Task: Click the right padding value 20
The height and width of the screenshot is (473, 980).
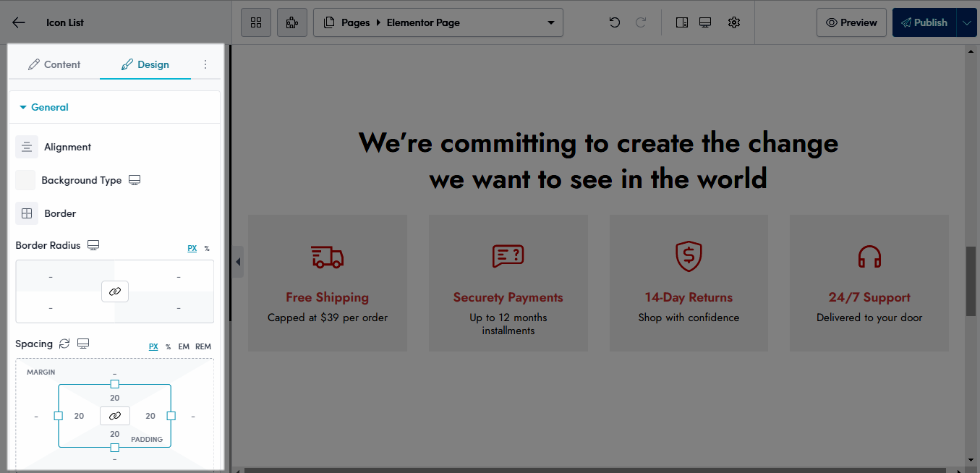Action: pyautogui.click(x=150, y=416)
